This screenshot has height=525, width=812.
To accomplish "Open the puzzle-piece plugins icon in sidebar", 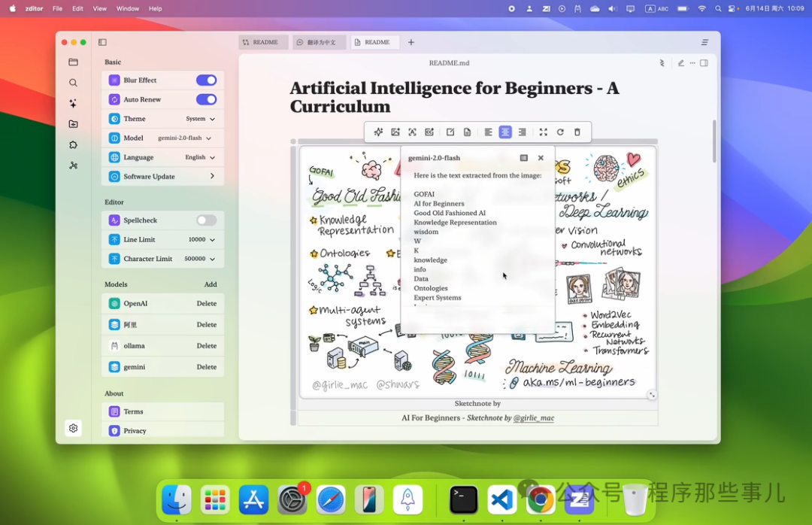I will pos(73,145).
